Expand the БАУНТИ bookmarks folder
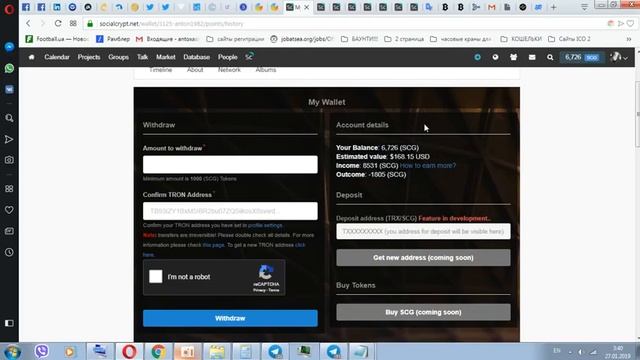This screenshot has width=640, height=360. (360, 39)
